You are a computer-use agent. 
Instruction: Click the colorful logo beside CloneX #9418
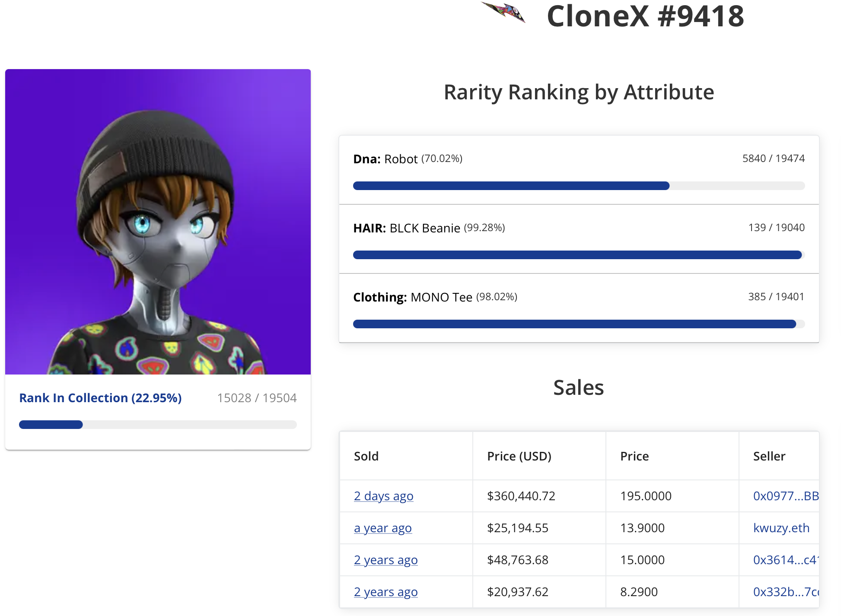[503, 12]
